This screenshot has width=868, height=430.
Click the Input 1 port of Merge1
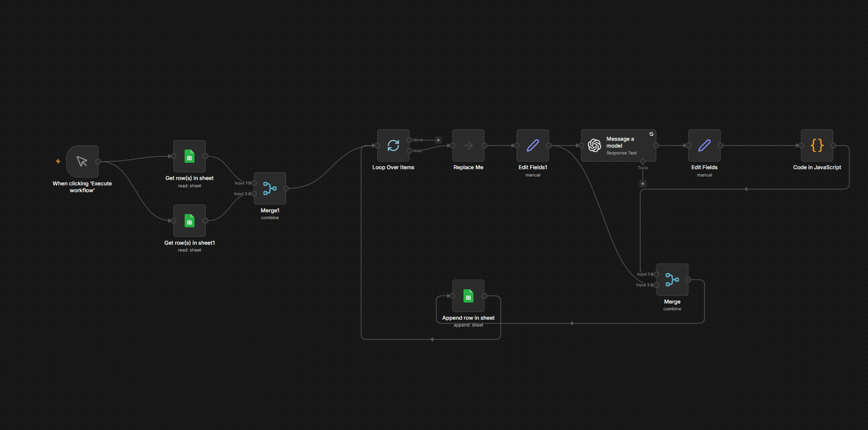pyautogui.click(x=254, y=183)
